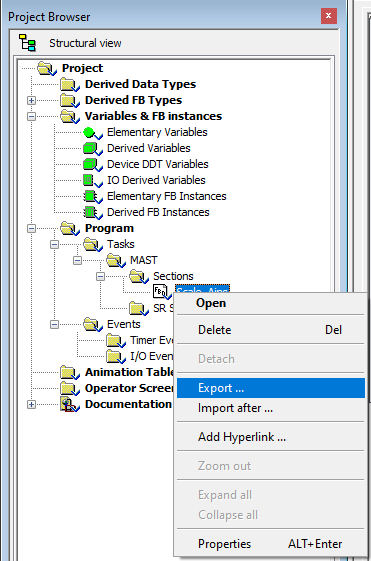This screenshot has height=561, width=371.
Task: Select the Derived Variables tree item
Action: pyautogui.click(x=149, y=148)
